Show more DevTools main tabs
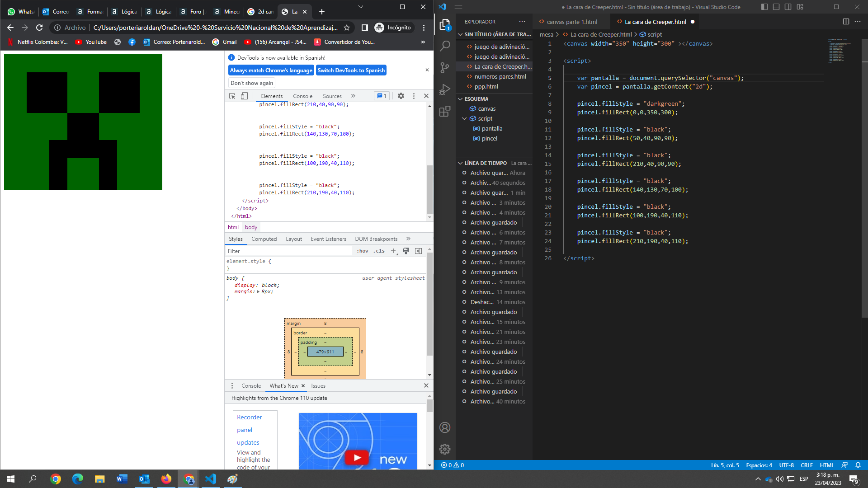Image resolution: width=868 pixels, height=488 pixels. tap(354, 96)
